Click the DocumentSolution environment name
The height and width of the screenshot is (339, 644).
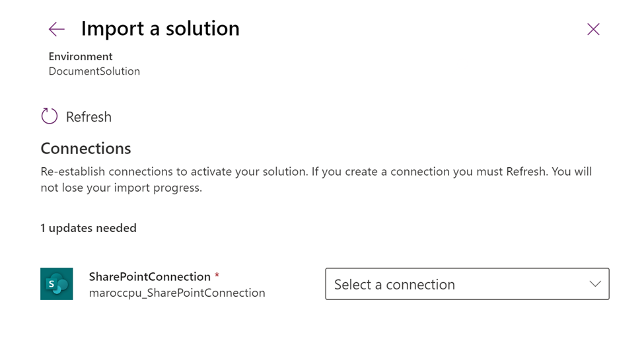point(94,71)
